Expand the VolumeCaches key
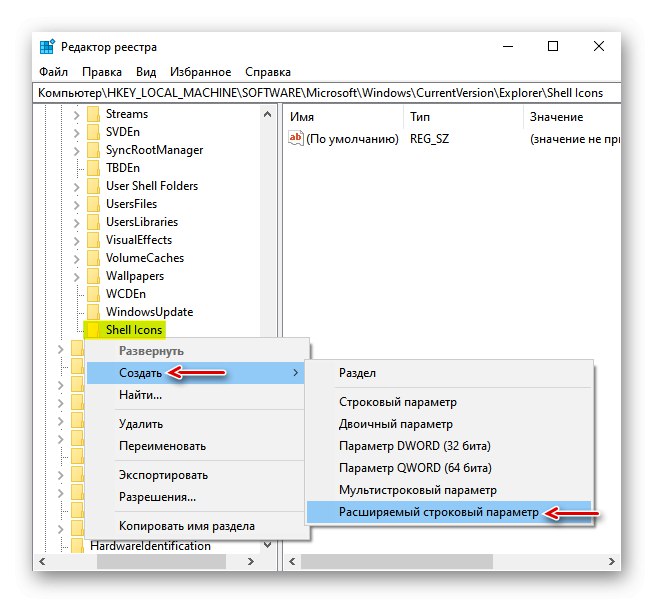The image size is (653, 603). [76, 258]
